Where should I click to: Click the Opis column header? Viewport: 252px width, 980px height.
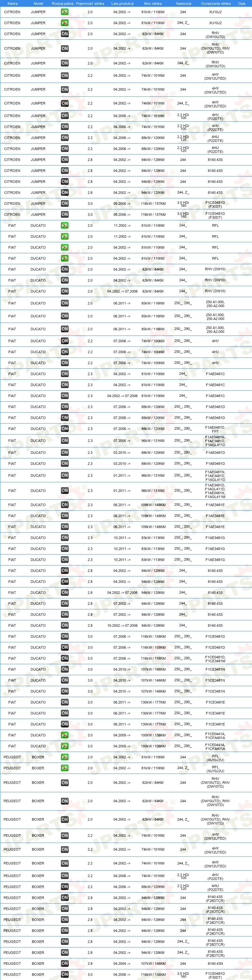242,4
